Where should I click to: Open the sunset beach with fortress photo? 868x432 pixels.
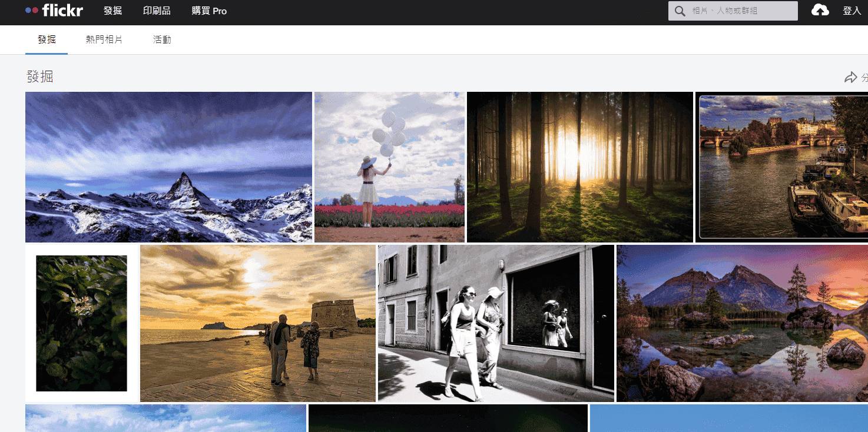point(258,323)
